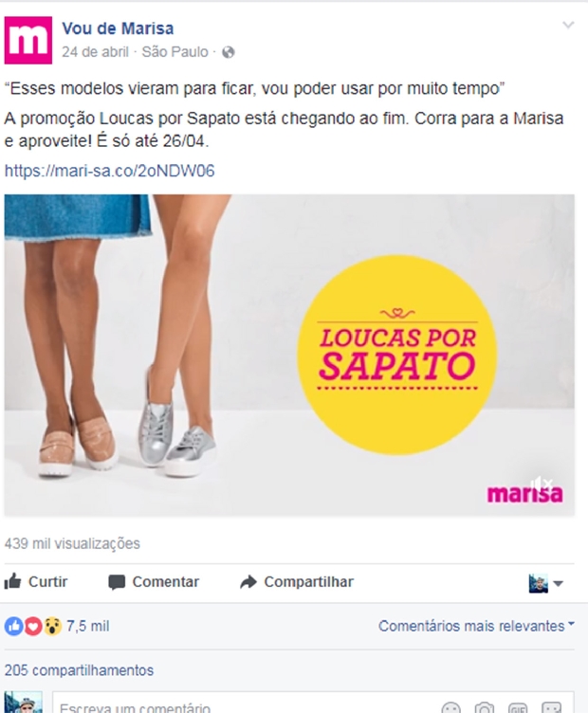588x713 pixels.
Task: View the 7,5 mil reactions list
Action: click(x=88, y=626)
